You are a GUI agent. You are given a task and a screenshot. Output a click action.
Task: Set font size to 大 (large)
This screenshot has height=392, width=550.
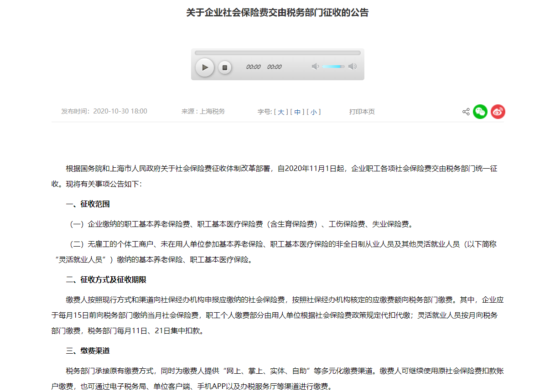click(x=280, y=112)
